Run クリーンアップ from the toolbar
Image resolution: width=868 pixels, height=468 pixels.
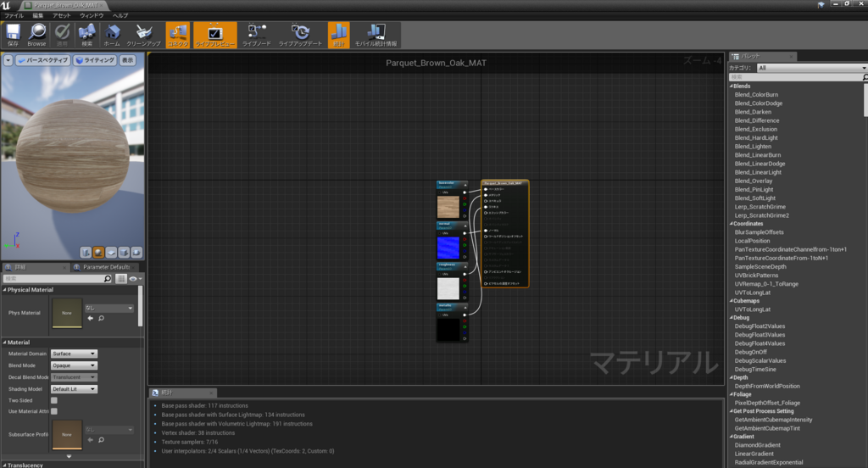coord(143,35)
